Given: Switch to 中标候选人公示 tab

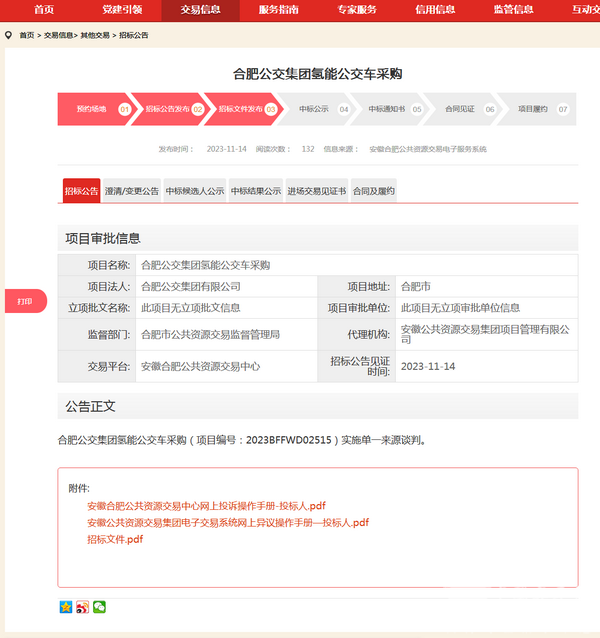Looking at the screenshot, I should tap(195, 191).
